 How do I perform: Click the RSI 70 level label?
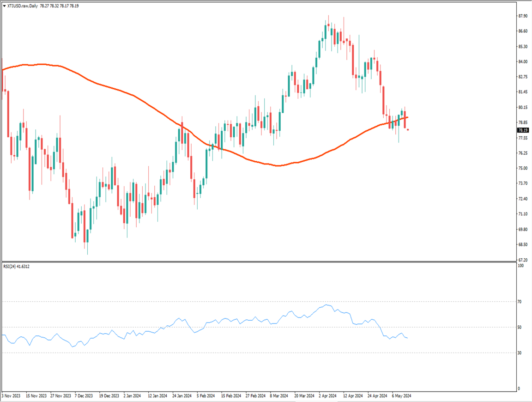(520, 302)
